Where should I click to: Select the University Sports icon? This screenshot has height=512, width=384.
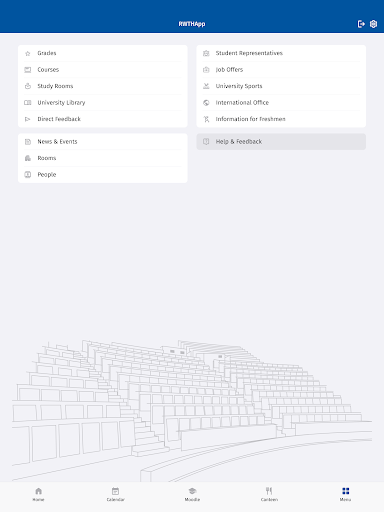tap(206, 86)
